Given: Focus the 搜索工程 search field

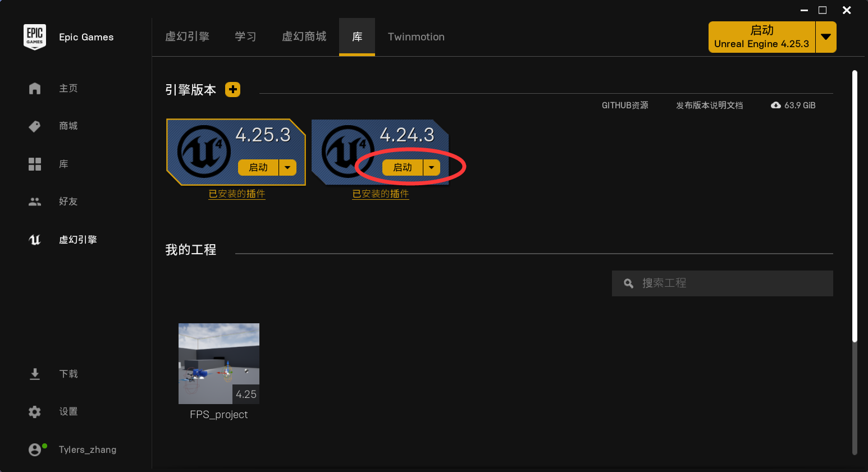Looking at the screenshot, I should tap(723, 283).
